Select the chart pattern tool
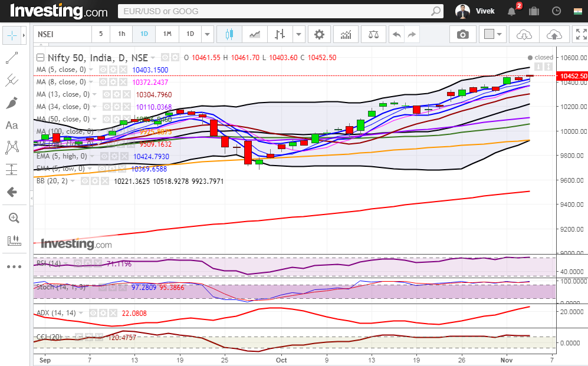This screenshot has width=588, height=366. 12,147
